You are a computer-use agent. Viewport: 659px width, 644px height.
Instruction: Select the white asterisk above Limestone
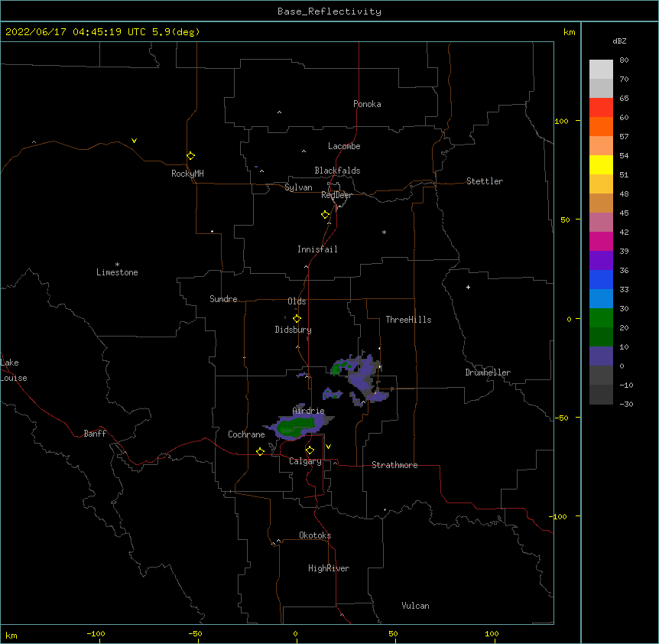tap(117, 264)
